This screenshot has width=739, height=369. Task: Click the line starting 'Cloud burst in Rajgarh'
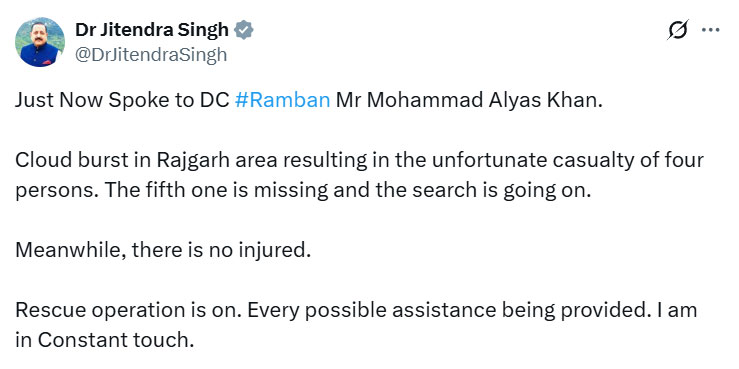[359, 161]
